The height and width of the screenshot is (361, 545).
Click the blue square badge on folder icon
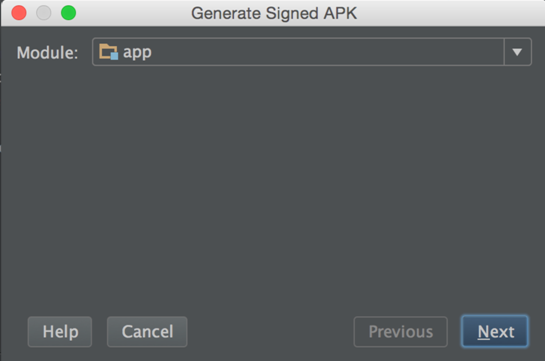pyautogui.click(x=114, y=56)
